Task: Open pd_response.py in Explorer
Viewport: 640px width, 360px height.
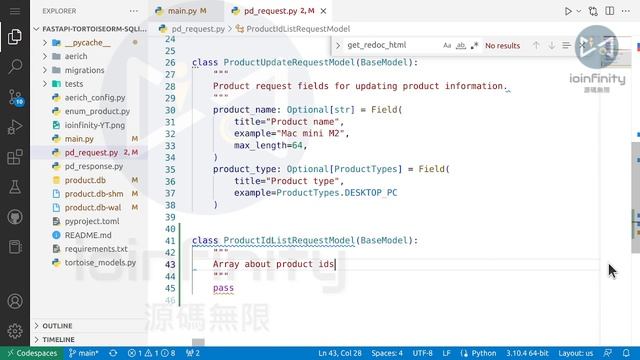Action: click(90, 166)
